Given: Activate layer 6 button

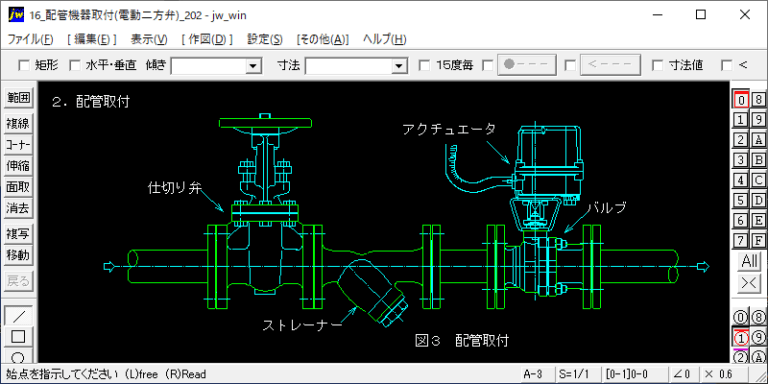Looking at the screenshot, I should pyautogui.click(x=741, y=220).
